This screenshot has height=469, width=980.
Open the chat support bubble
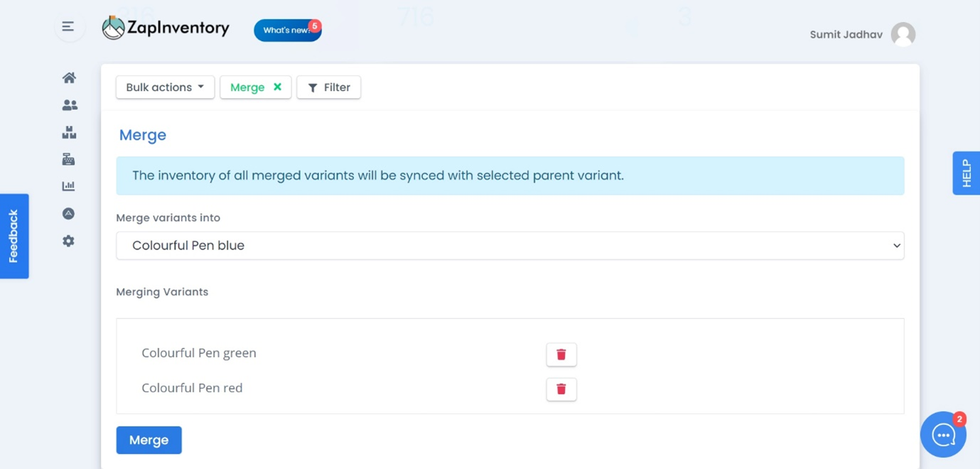943,434
